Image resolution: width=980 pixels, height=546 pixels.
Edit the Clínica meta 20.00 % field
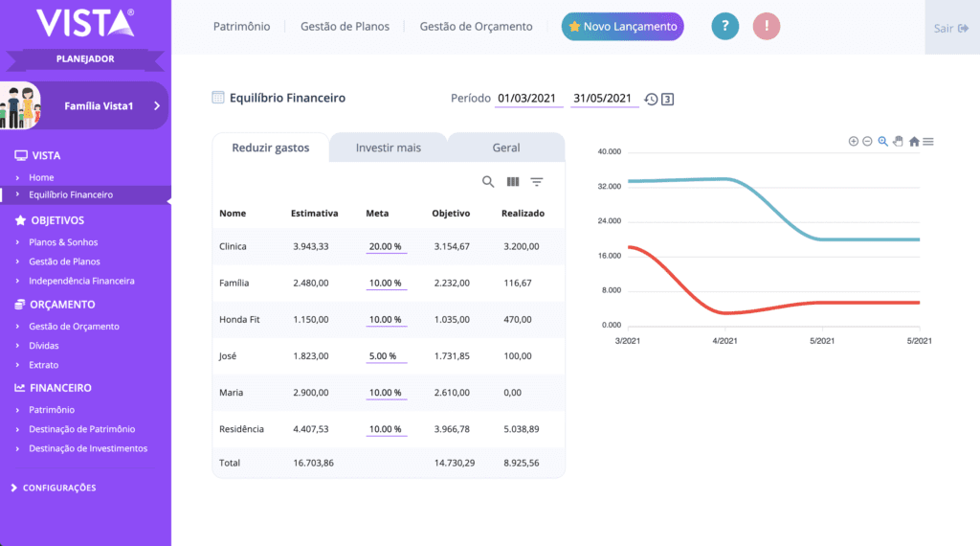coord(386,246)
